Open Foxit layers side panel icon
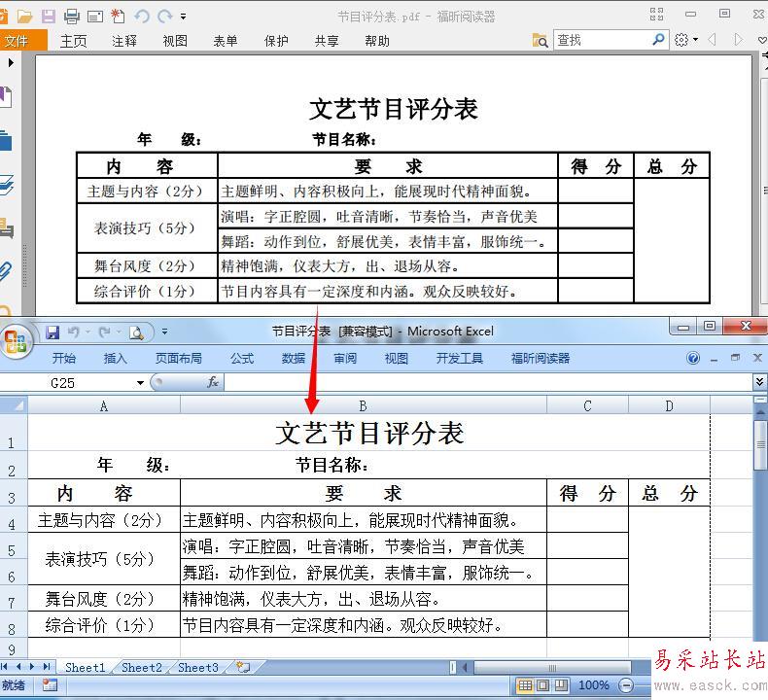Screen dimensions: 768x700 point(7,185)
